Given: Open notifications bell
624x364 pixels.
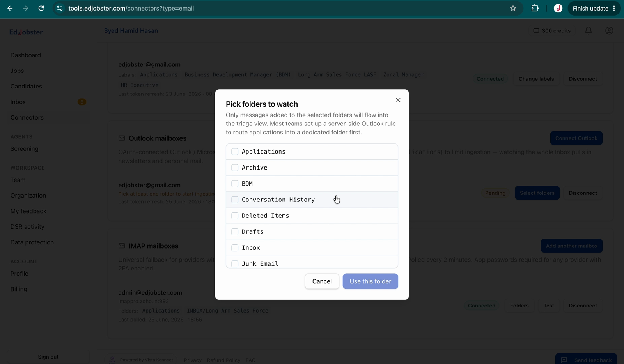Looking at the screenshot, I should click(589, 30).
